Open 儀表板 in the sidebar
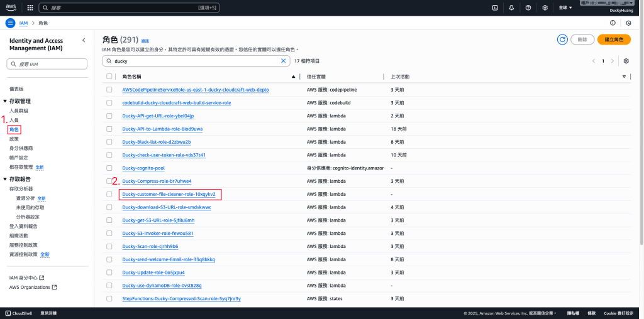Viewport: 644px width, 319px height. 16,89
